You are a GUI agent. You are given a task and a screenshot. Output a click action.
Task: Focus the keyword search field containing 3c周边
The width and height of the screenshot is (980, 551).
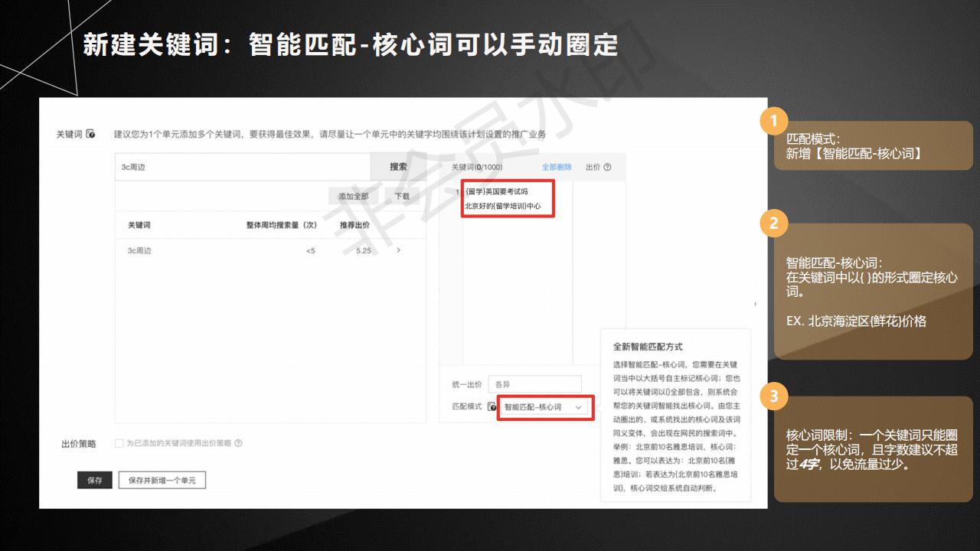coord(243,167)
